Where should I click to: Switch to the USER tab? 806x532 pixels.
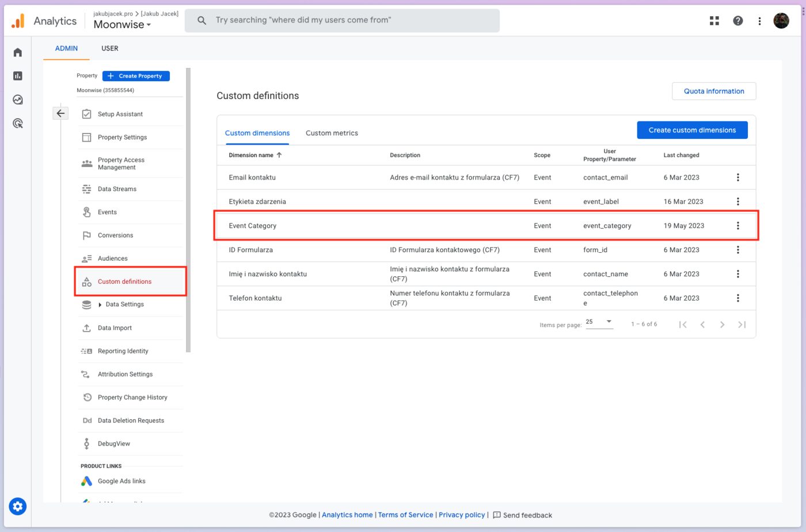[109, 48]
